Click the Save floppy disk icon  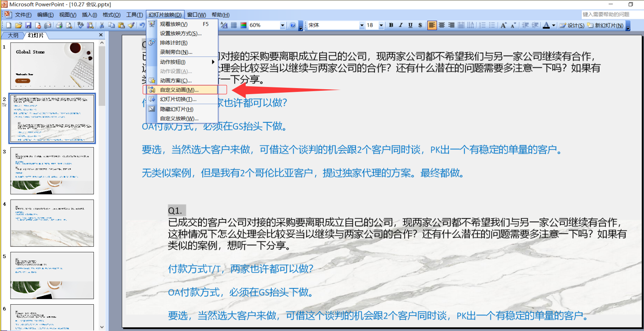pos(28,25)
